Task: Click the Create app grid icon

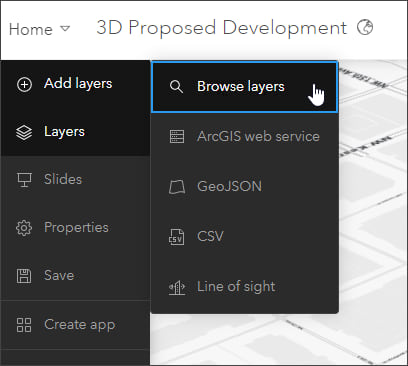Action: pyautogui.click(x=24, y=325)
